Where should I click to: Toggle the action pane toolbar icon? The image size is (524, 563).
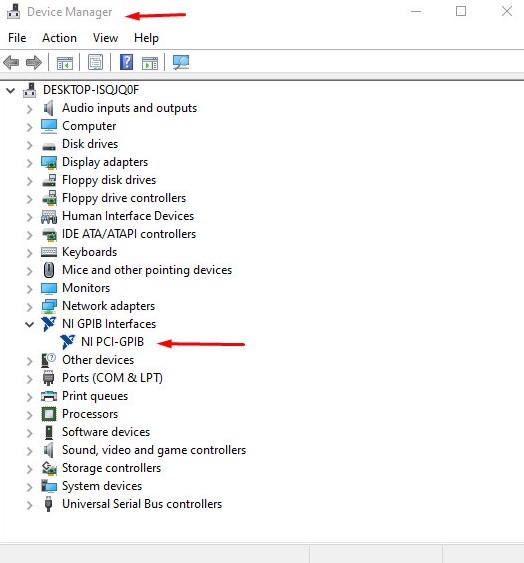click(150, 63)
